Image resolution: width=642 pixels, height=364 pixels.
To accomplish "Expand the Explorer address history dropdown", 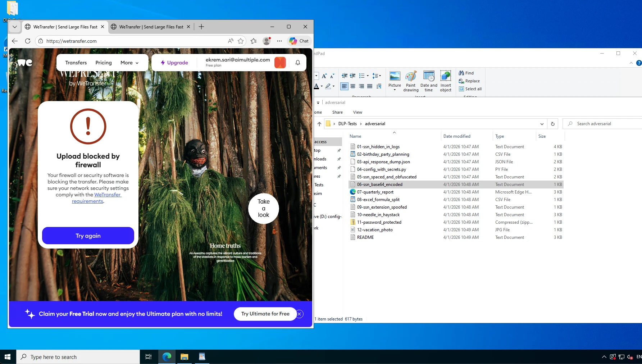I will (542, 124).
